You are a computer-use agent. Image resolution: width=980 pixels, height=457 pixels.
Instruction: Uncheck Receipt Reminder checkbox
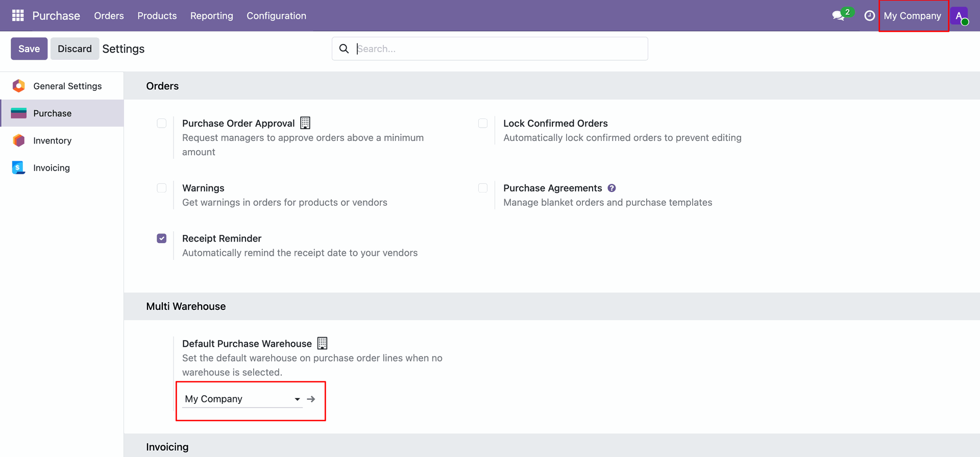(x=162, y=238)
